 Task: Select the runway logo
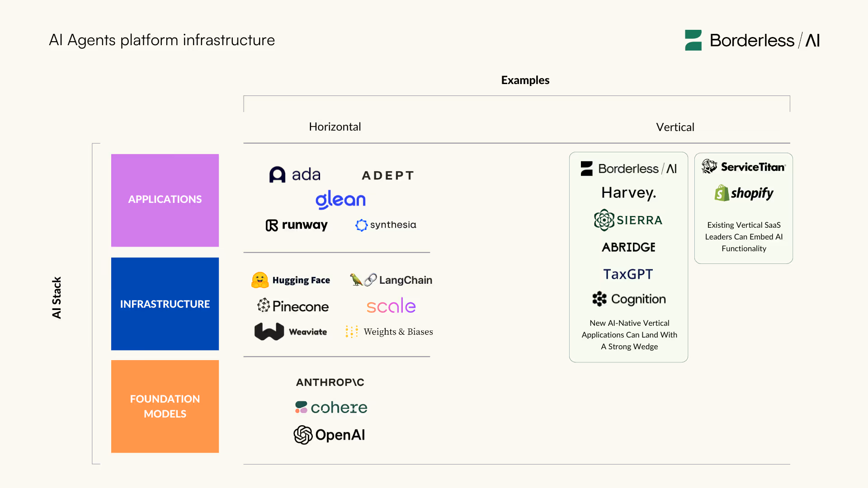coord(297,225)
